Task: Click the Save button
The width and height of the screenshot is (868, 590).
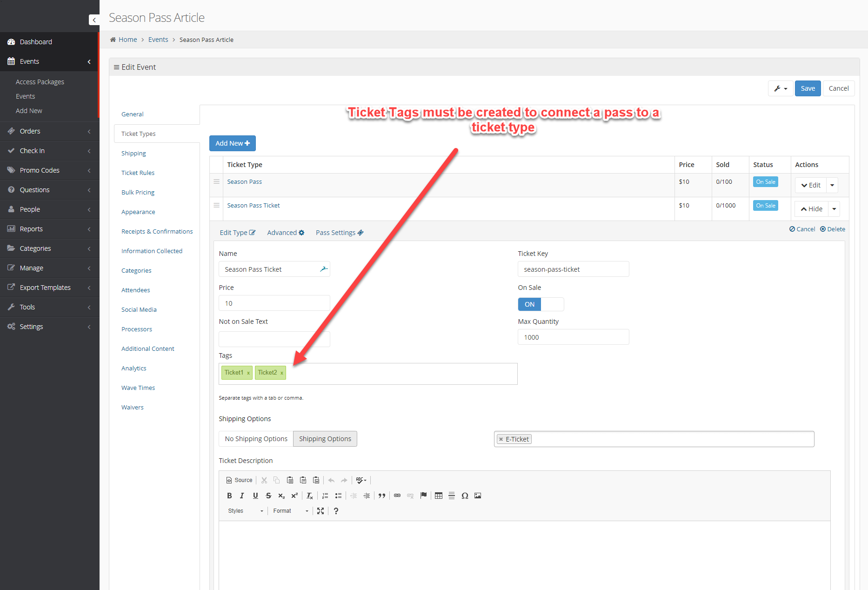Action: 808,88
